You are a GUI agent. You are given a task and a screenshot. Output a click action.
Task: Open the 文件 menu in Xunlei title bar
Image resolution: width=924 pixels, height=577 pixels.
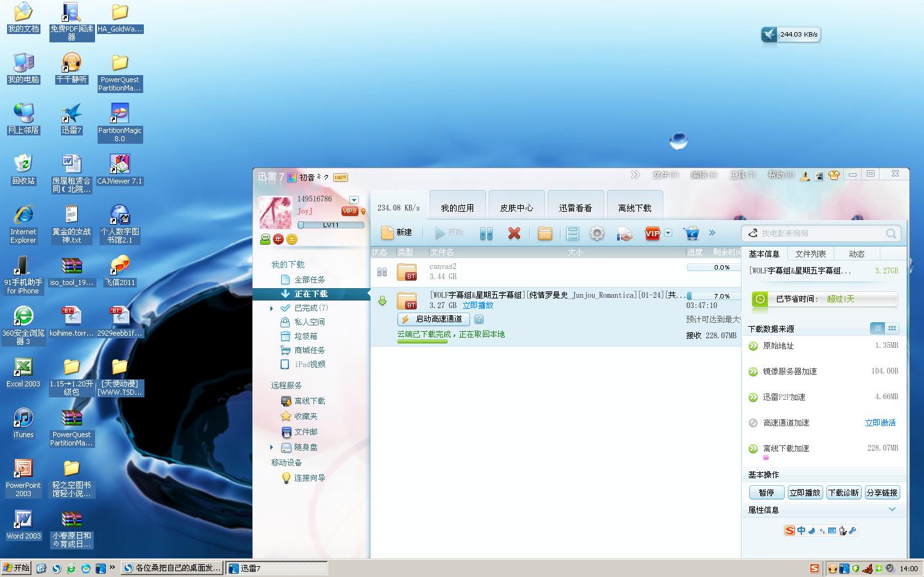pyautogui.click(x=665, y=175)
